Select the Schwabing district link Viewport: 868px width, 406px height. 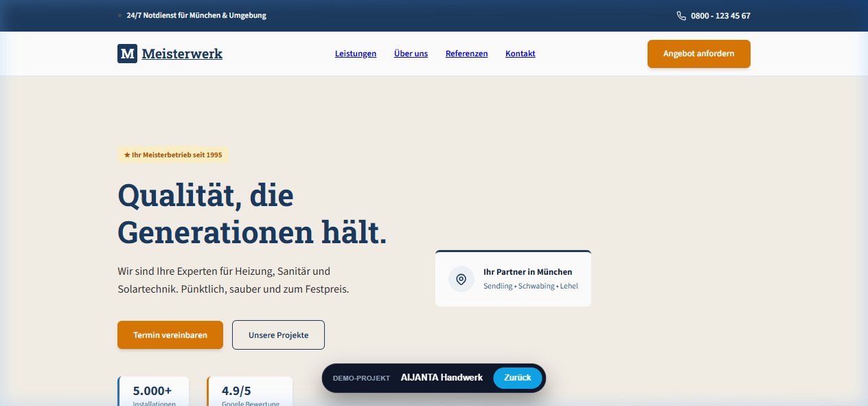537,286
